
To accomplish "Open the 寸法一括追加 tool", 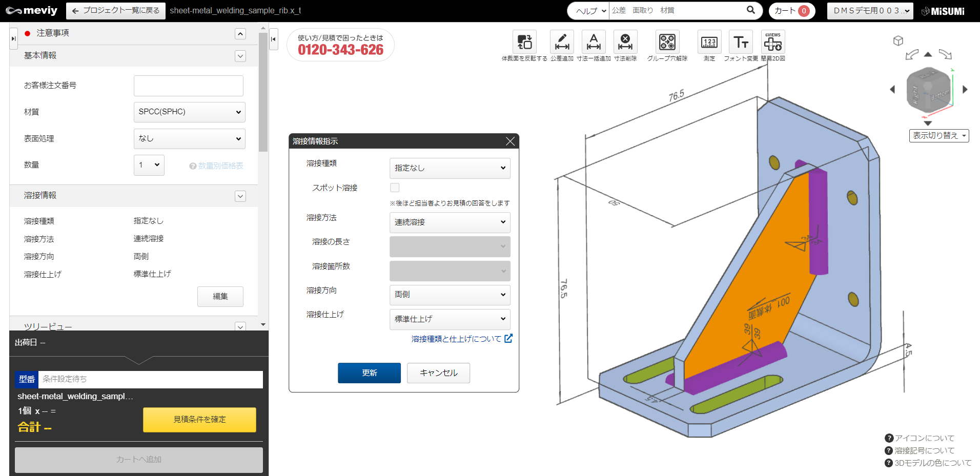I will click(594, 42).
